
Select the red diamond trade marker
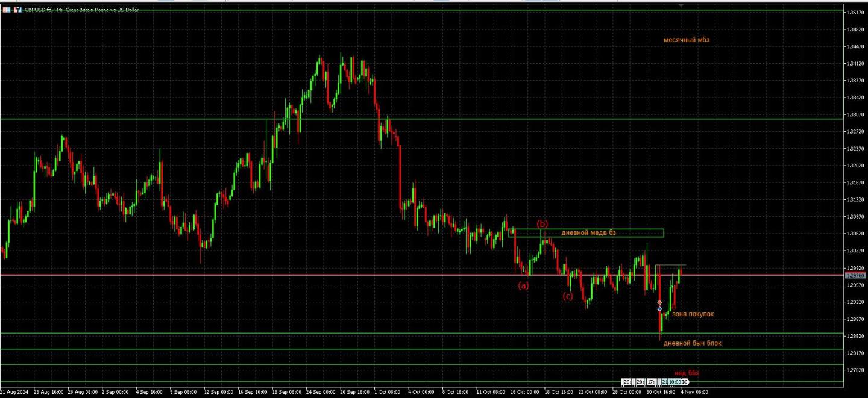[660, 302]
